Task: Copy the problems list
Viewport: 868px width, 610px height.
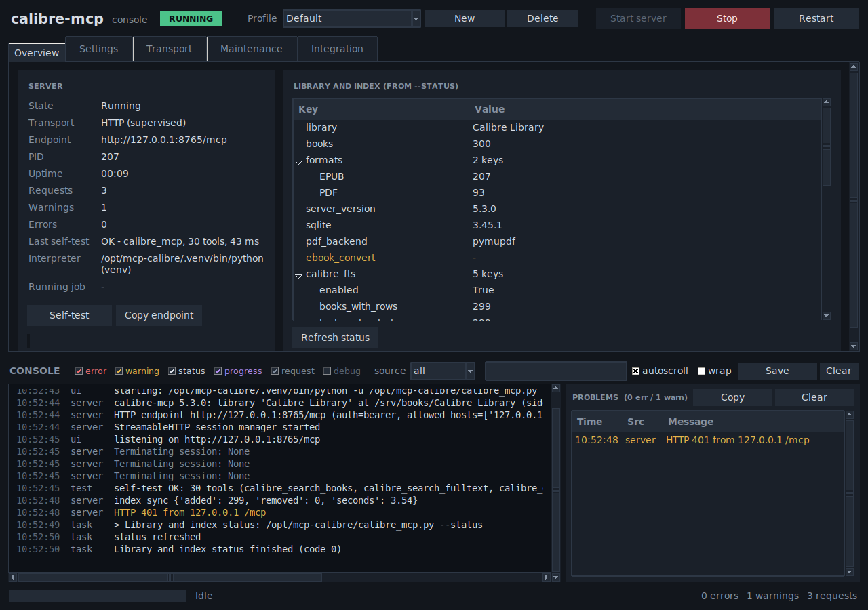Action: click(732, 397)
